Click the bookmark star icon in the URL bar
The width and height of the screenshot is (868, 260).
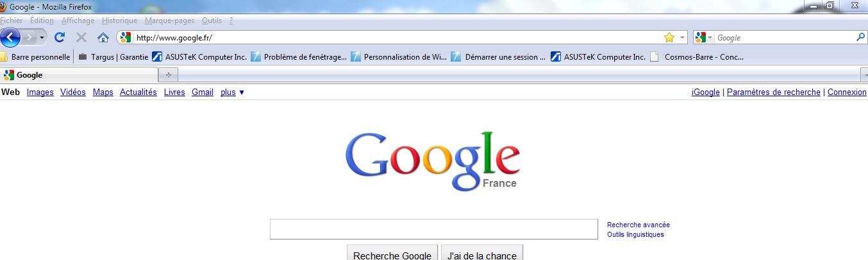[x=669, y=38]
